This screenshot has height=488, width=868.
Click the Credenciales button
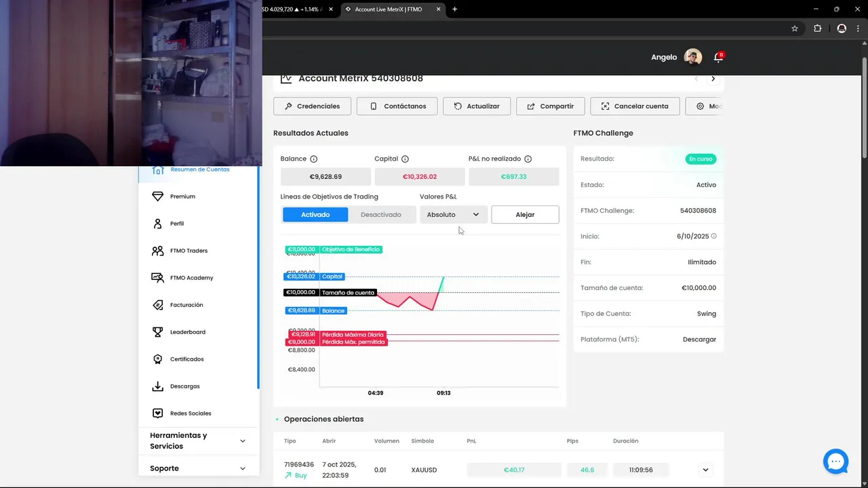[312, 106]
